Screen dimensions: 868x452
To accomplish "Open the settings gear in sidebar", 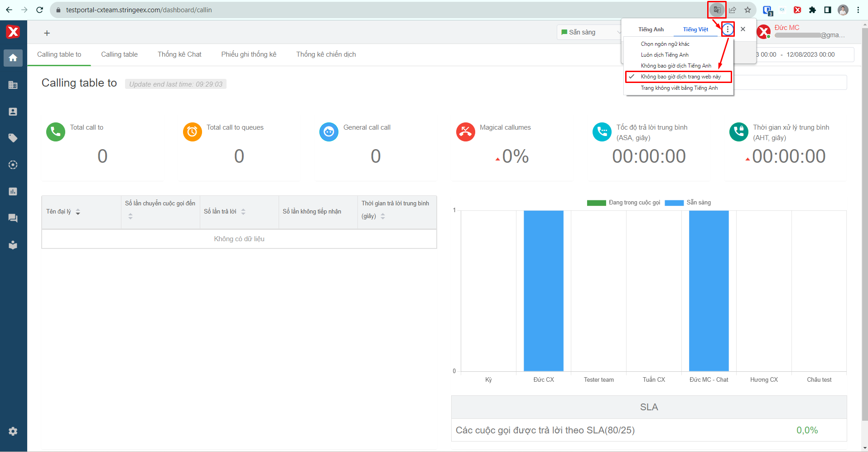I will tap(13, 431).
